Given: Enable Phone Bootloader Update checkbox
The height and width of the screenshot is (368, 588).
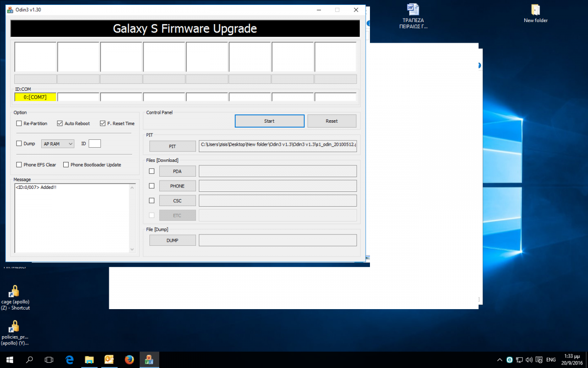Looking at the screenshot, I should (66, 165).
